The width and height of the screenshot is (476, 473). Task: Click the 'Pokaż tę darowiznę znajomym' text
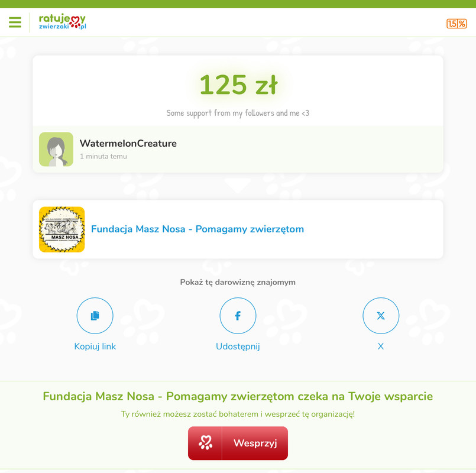tap(238, 282)
